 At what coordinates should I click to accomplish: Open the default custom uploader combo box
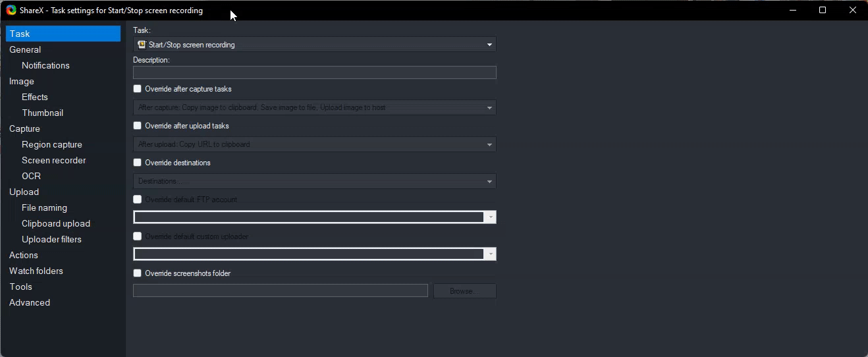pos(315,254)
